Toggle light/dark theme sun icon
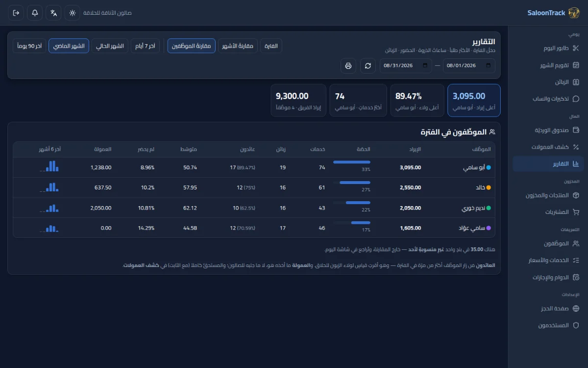Screen dimensions: 588x368 point(73,13)
